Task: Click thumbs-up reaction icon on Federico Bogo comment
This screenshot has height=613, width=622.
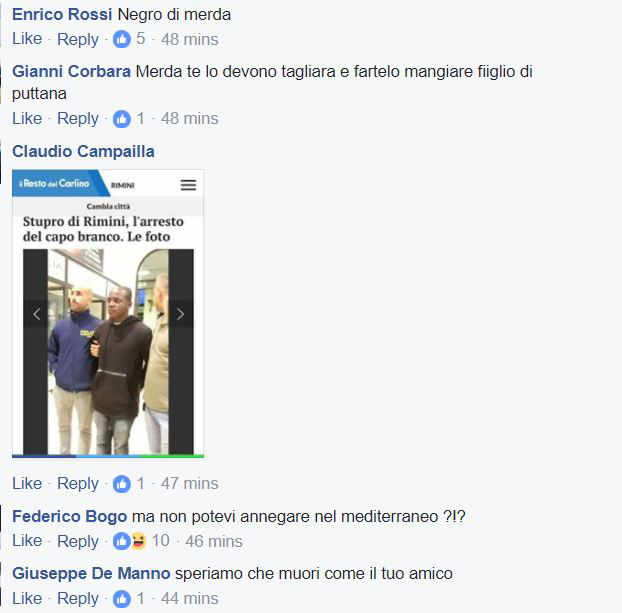Action: [121, 541]
